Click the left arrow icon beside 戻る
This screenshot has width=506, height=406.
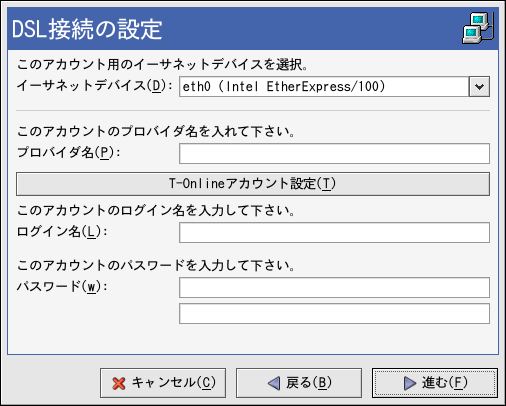[x=274, y=383]
